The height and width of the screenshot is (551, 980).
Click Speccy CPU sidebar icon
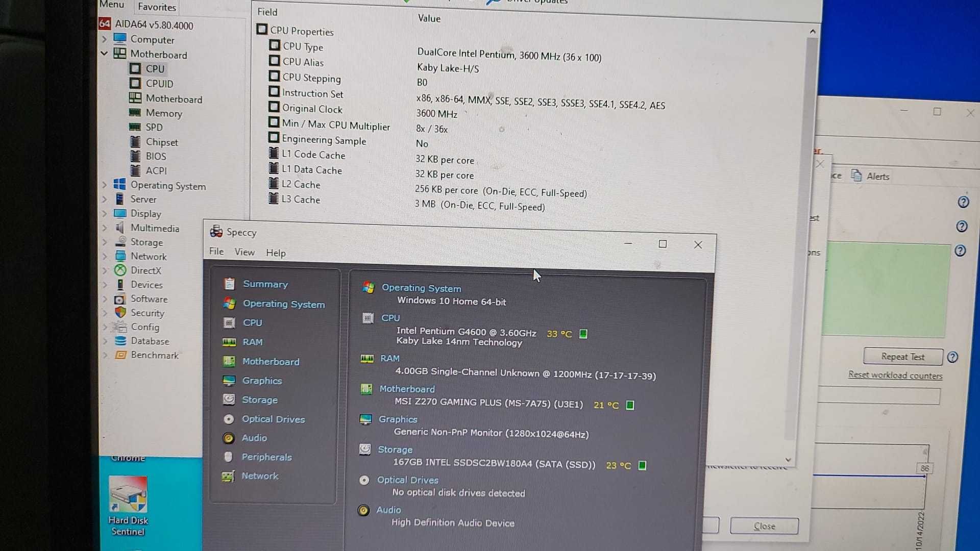[229, 323]
